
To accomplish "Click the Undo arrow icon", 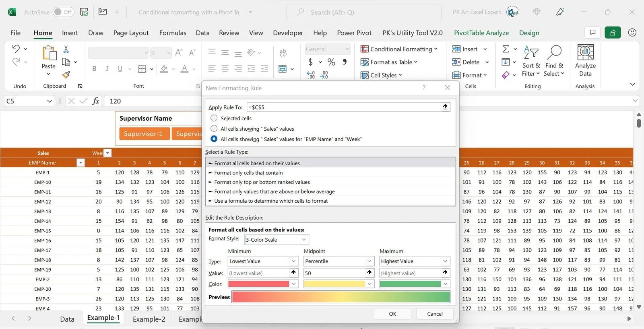I will pyautogui.click(x=16, y=49).
